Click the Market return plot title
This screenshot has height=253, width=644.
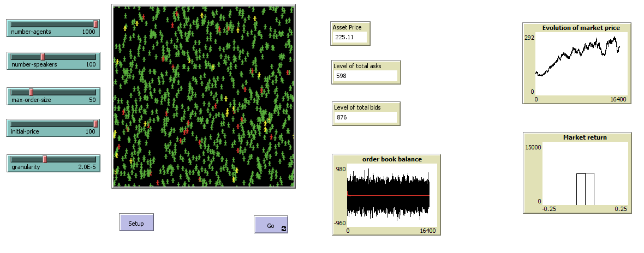577,137
